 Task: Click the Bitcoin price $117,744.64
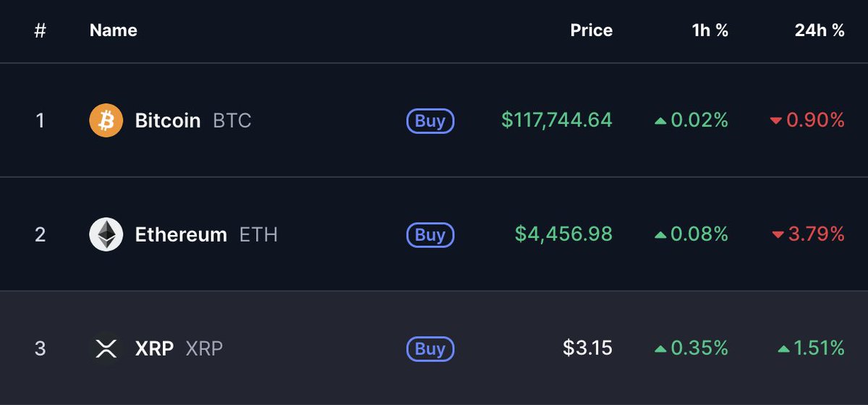pos(557,120)
